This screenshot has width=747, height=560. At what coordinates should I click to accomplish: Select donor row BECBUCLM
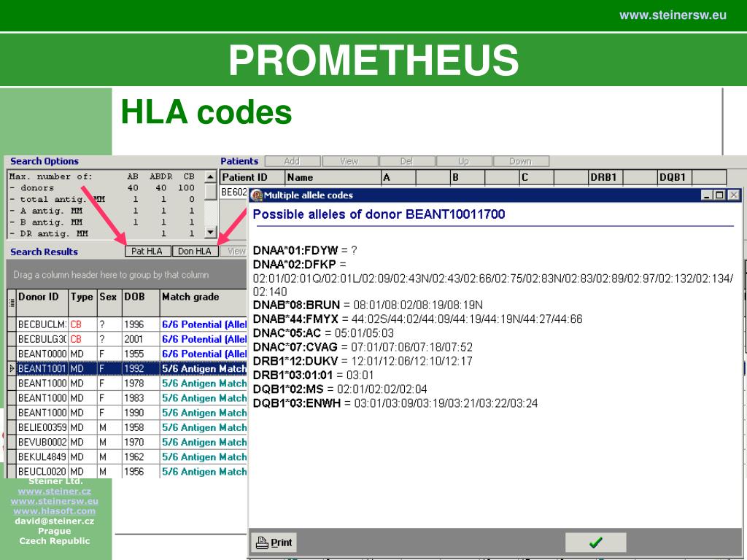point(128,324)
